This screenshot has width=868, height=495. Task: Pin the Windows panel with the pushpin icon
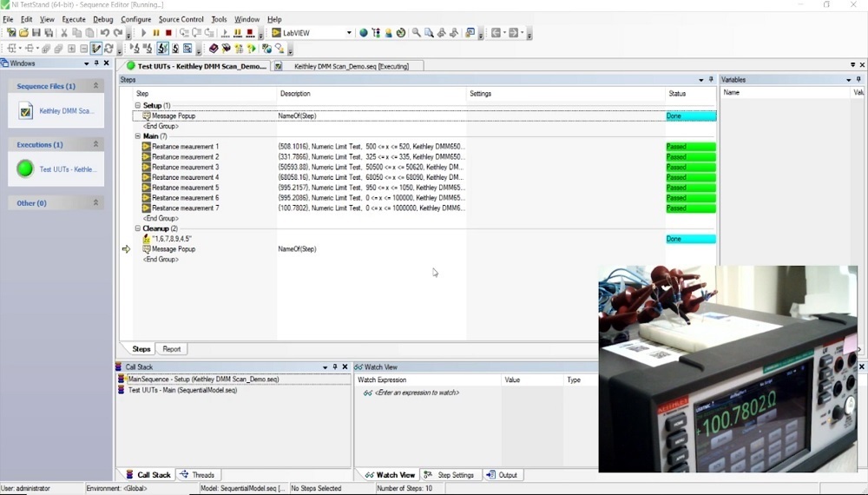[96, 63]
